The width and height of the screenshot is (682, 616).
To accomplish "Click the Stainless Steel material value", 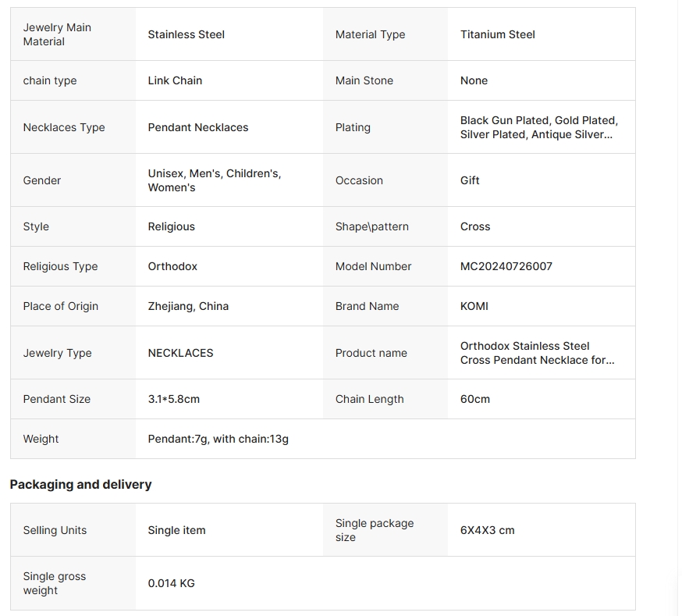I will (x=186, y=34).
